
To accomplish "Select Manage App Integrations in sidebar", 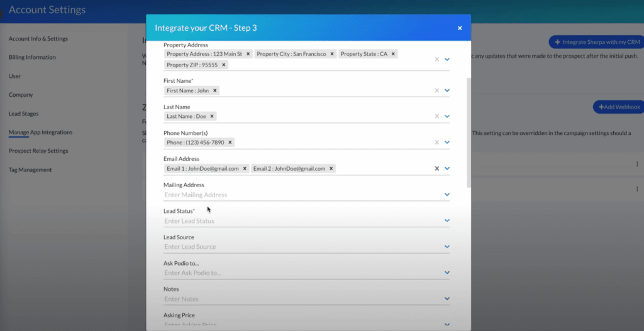I will [x=40, y=133].
